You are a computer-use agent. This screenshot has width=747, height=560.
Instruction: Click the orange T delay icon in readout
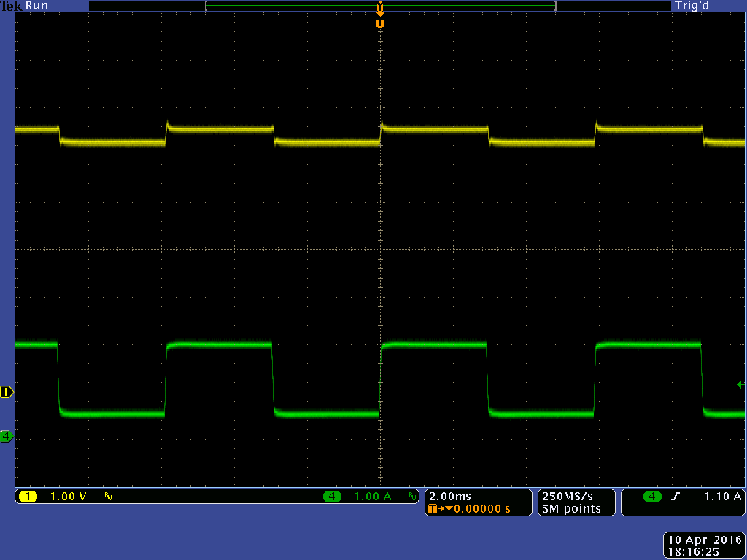pyautogui.click(x=433, y=509)
